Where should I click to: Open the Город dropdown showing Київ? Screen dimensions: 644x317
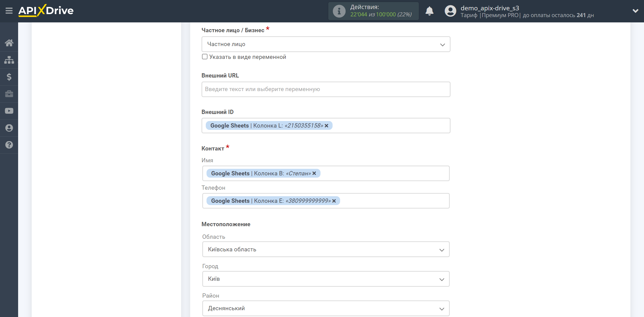pos(326,279)
